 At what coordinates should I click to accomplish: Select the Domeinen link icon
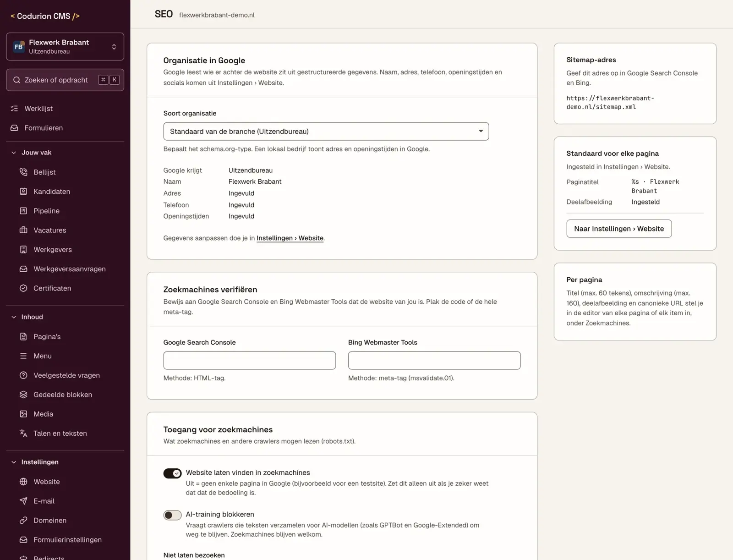[23, 520]
